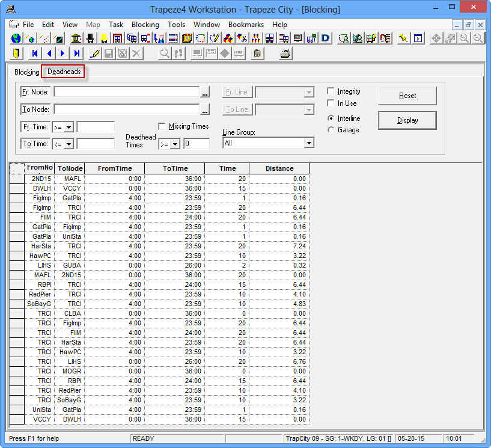
Task: Open the Line Group dropdown
Action: 308,143
